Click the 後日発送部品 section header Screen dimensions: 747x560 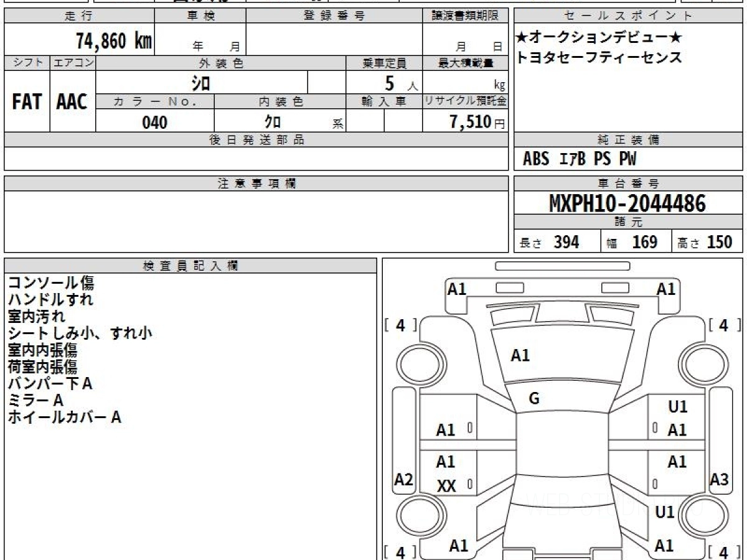pos(256,140)
